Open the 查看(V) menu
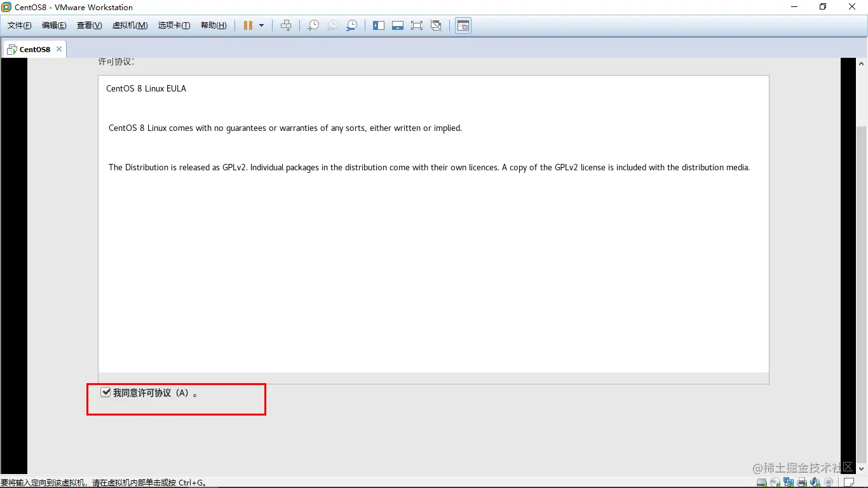The width and height of the screenshot is (868, 488). click(x=89, y=25)
